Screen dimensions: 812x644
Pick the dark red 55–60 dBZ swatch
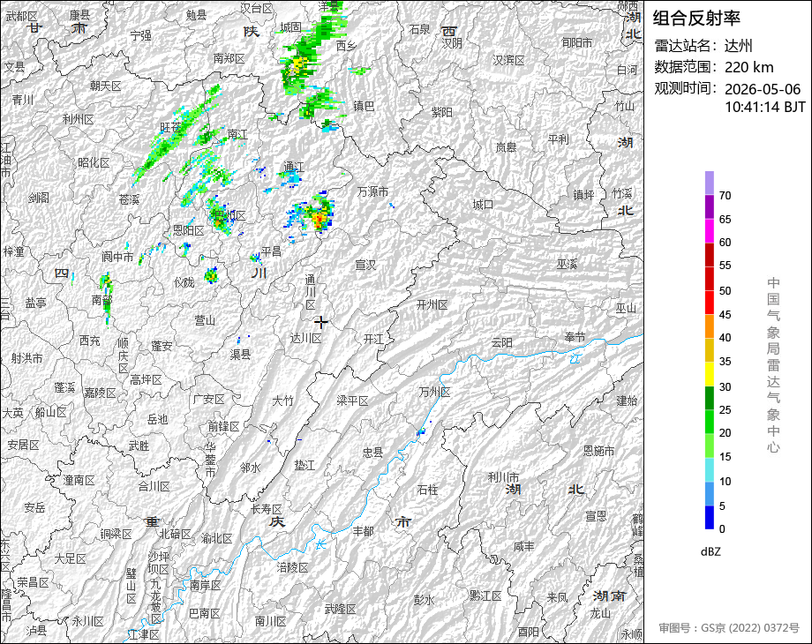[710, 254]
